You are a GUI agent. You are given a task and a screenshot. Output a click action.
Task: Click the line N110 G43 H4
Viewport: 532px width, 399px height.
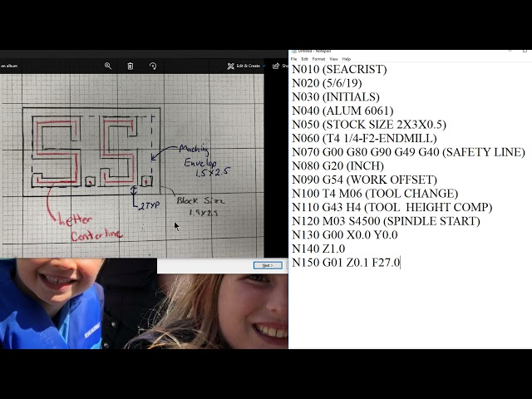pyautogui.click(x=392, y=207)
